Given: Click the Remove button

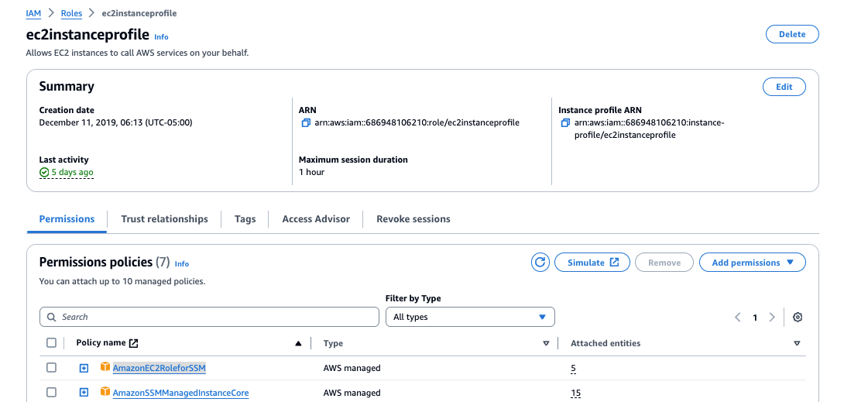Looking at the screenshot, I should pyautogui.click(x=664, y=263).
